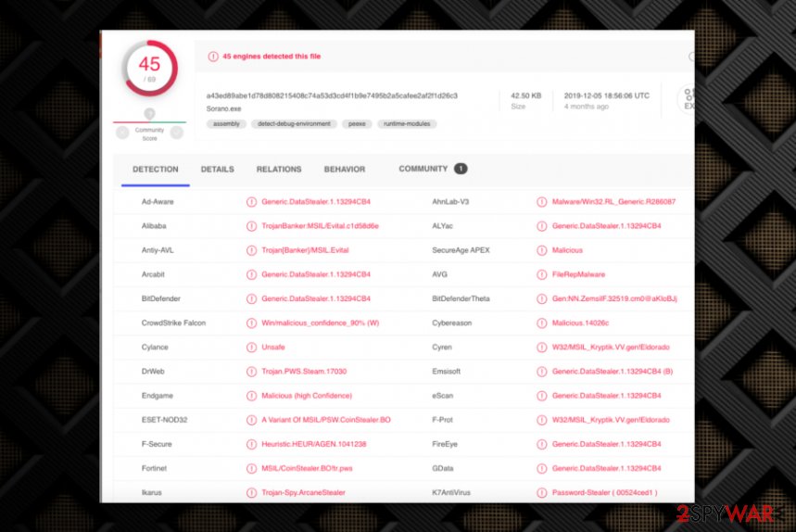This screenshot has height=532, width=796.
Task: Click the alert icon beside '45 engines detected'
Action: (x=213, y=57)
